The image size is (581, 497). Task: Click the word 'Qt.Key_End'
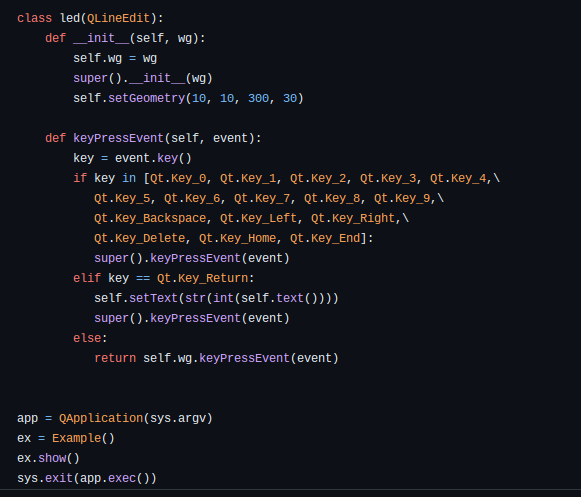[x=325, y=238]
